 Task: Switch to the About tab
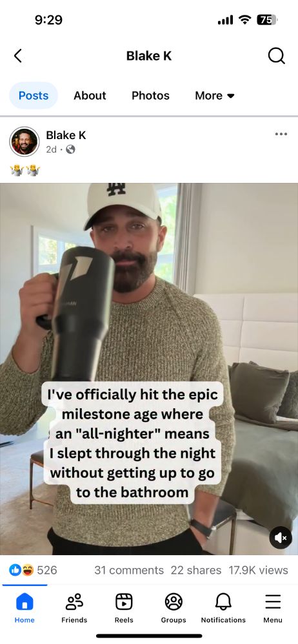(x=90, y=96)
